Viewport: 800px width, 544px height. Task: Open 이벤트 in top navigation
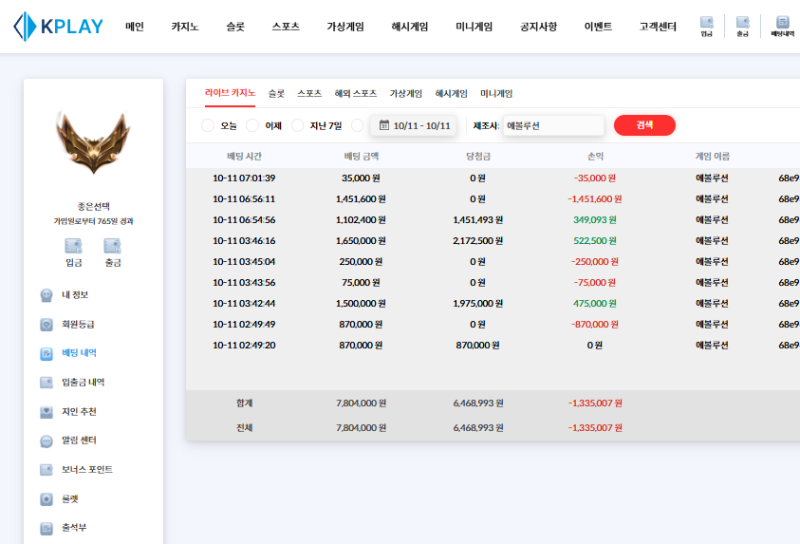click(x=598, y=27)
